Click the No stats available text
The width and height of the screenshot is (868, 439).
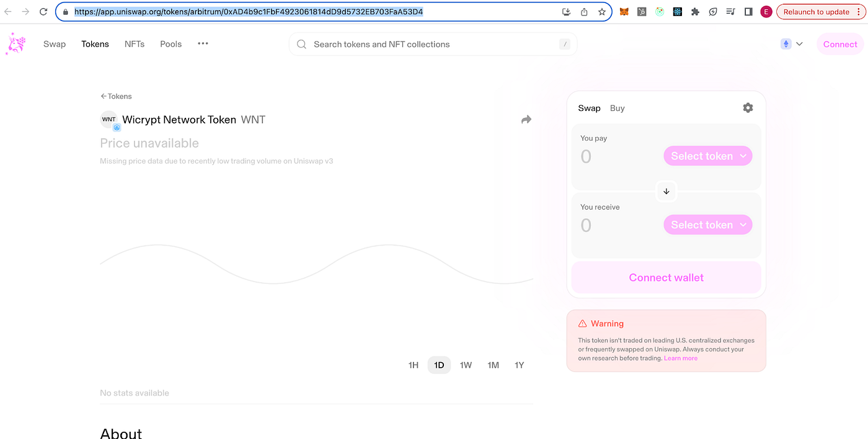135,393
